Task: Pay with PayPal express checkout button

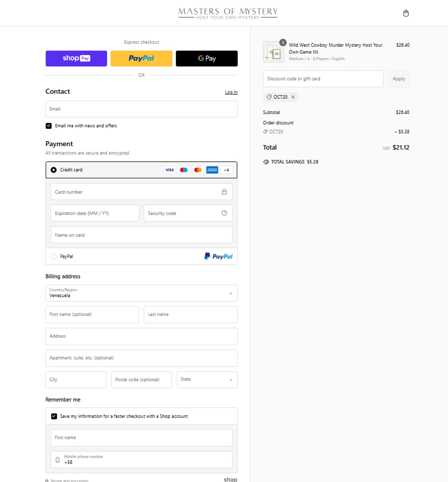Action: coord(141,58)
